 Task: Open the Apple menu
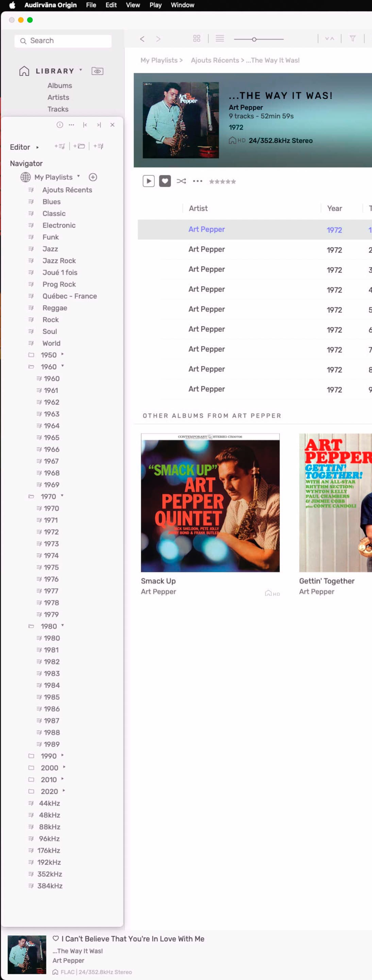(12, 5)
